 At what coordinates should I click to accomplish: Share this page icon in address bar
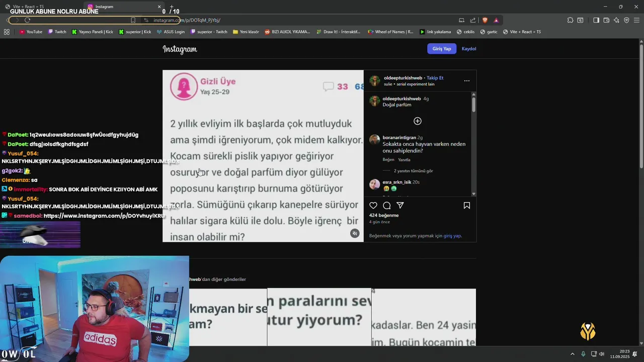click(473, 20)
